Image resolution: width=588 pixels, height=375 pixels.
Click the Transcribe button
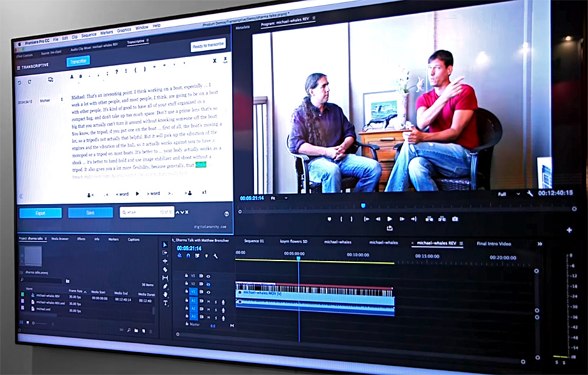click(x=78, y=61)
